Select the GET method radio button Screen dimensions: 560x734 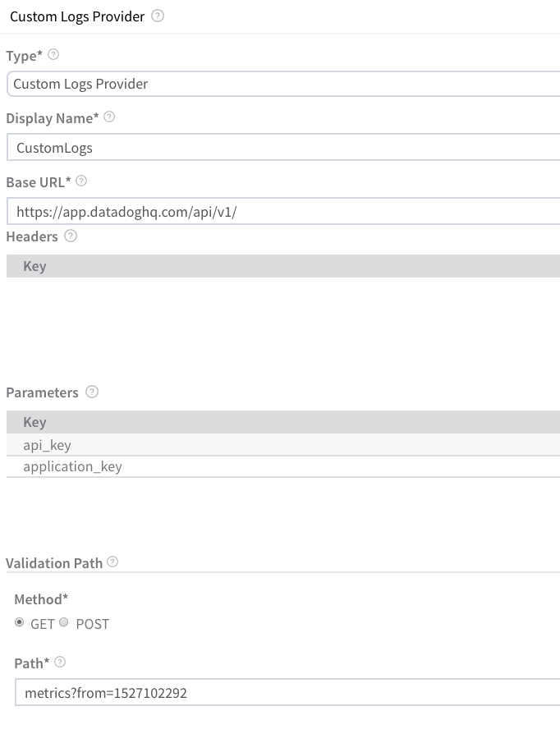19,622
